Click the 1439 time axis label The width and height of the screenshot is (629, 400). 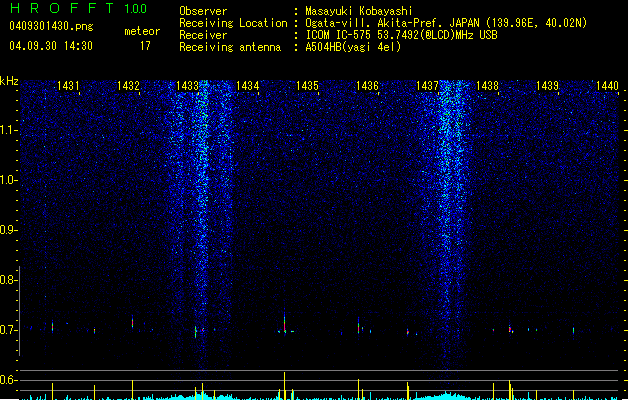(x=547, y=85)
